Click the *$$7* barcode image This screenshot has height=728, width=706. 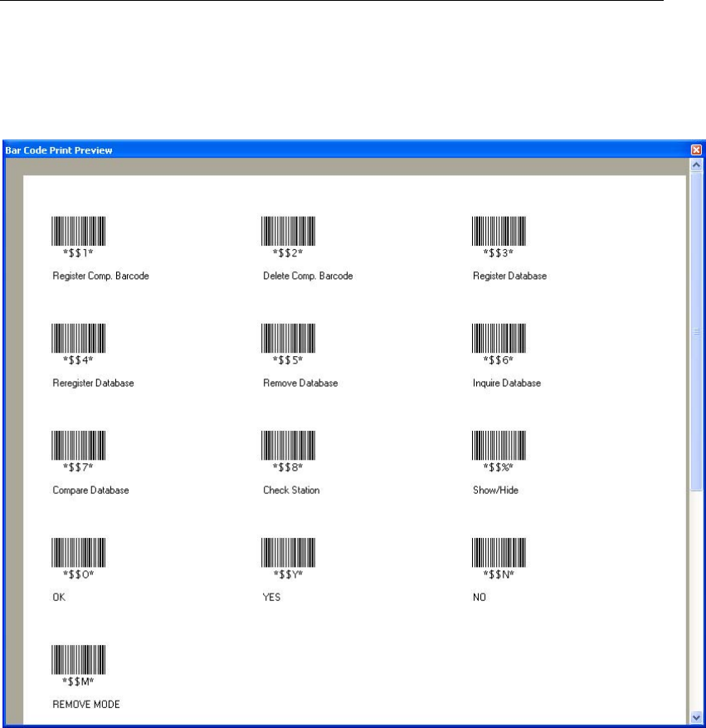pyautogui.click(x=78, y=445)
